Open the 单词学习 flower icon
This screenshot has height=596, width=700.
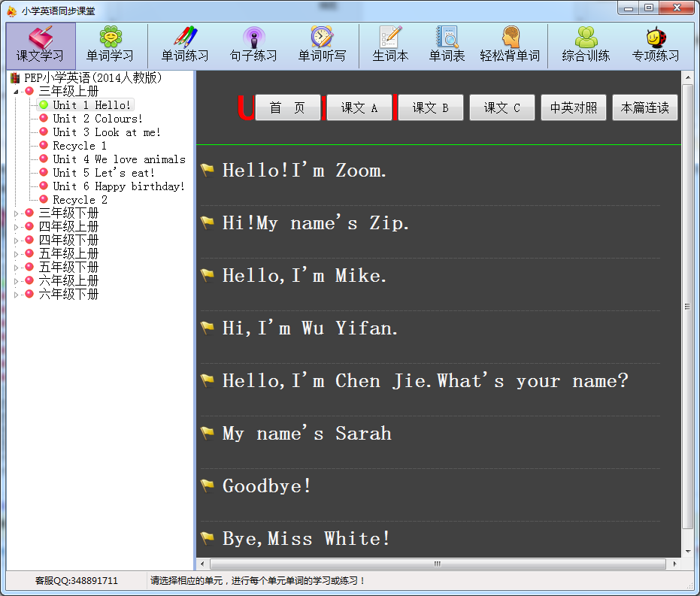pos(110,45)
